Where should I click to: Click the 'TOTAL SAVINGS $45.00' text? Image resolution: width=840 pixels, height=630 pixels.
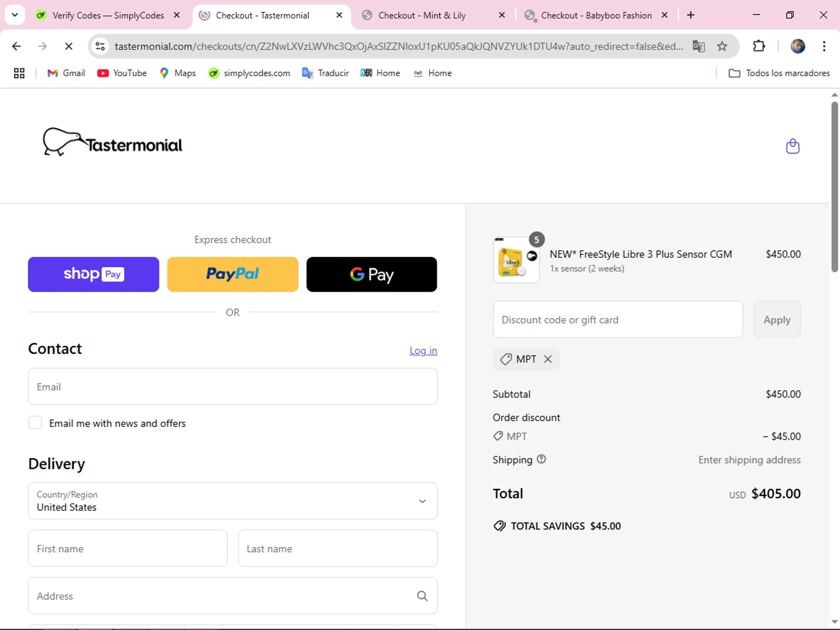tap(566, 526)
